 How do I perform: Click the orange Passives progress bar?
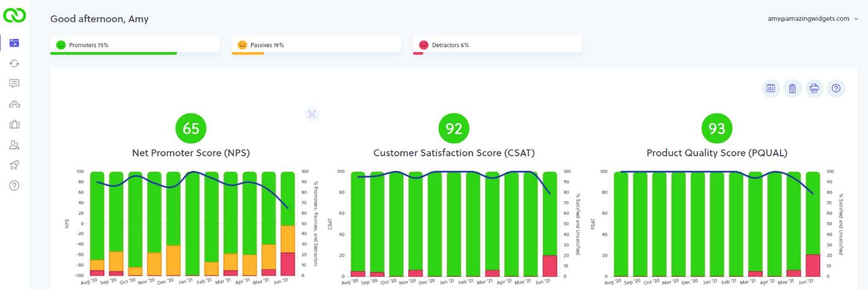[248, 53]
